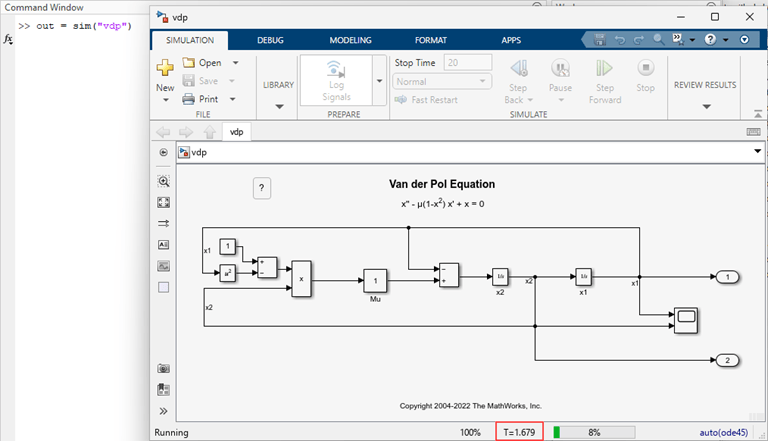Switch to the APPS tab
The image size is (768, 441).
click(511, 40)
